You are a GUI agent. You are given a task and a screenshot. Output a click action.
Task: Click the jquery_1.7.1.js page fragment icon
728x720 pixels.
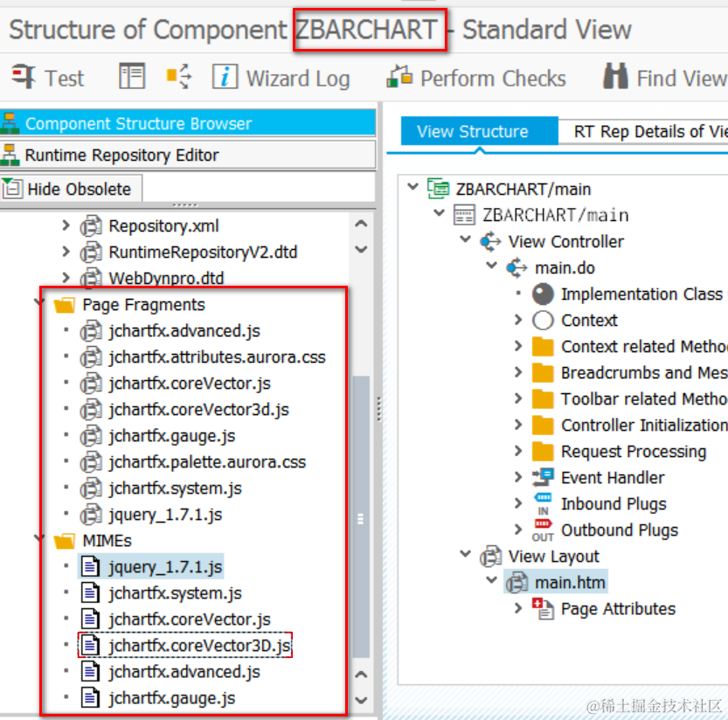(x=91, y=515)
